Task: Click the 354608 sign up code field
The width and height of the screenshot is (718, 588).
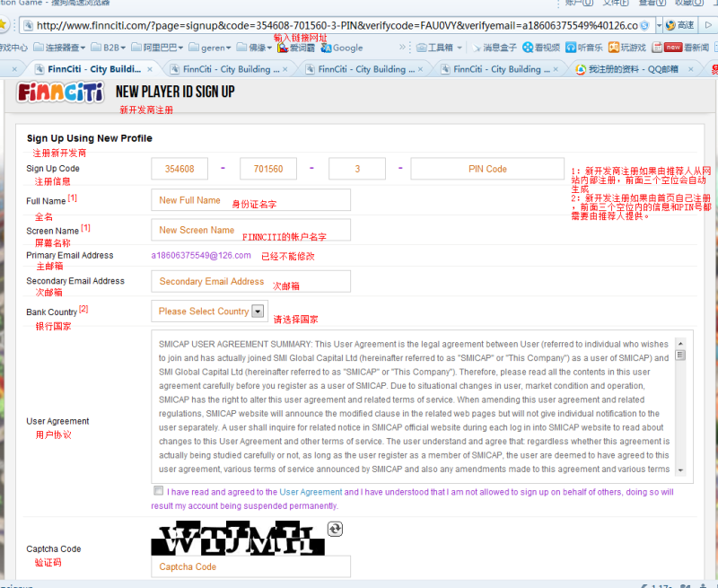Action: pyautogui.click(x=179, y=169)
